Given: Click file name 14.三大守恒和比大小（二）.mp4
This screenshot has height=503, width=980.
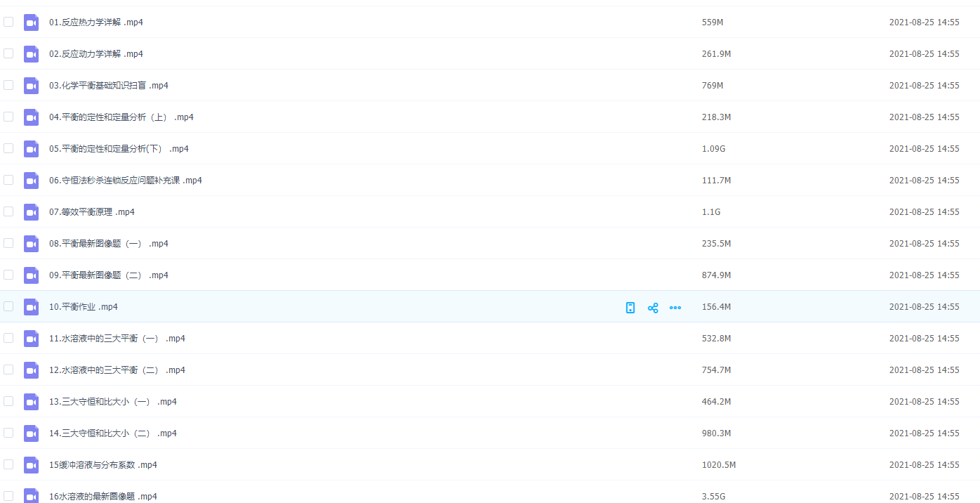Looking at the screenshot, I should (x=112, y=433).
